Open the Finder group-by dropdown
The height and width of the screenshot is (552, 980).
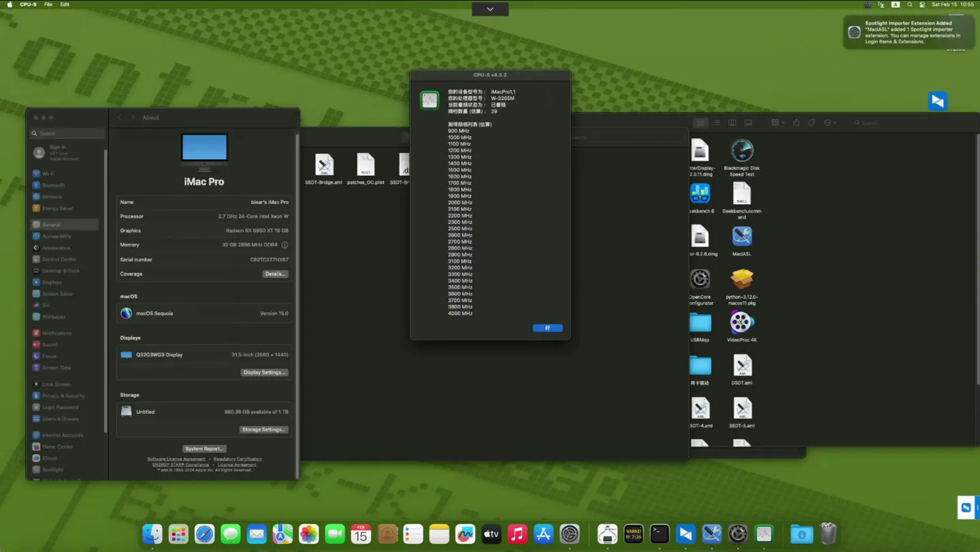pyautogui.click(x=778, y=123)
